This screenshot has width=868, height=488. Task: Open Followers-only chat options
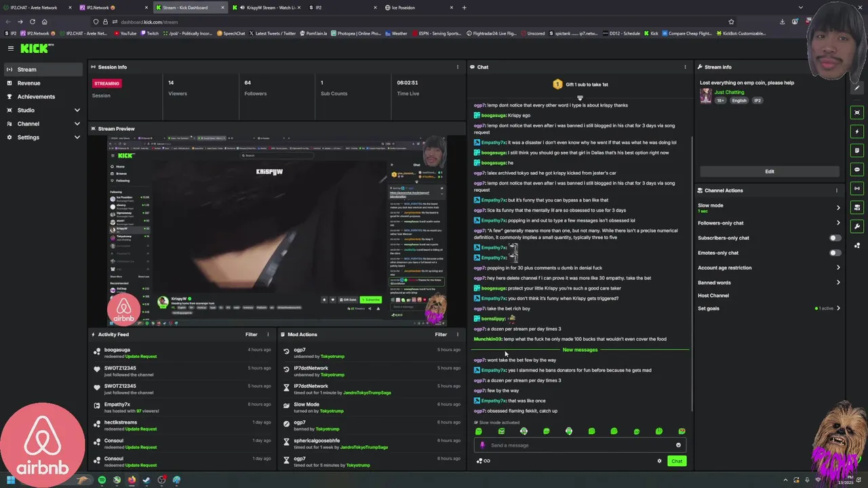(769, 223)
